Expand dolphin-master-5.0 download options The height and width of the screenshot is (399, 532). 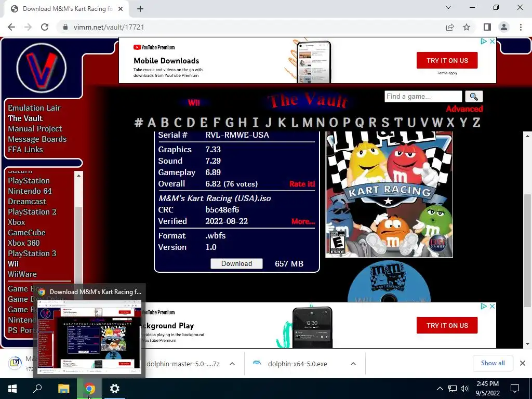[x=232, y=364]
